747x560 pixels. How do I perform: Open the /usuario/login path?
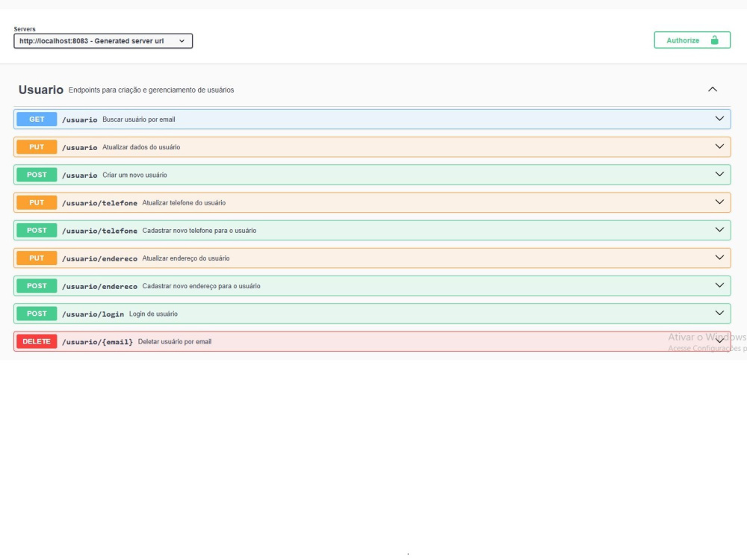[93, 314]
